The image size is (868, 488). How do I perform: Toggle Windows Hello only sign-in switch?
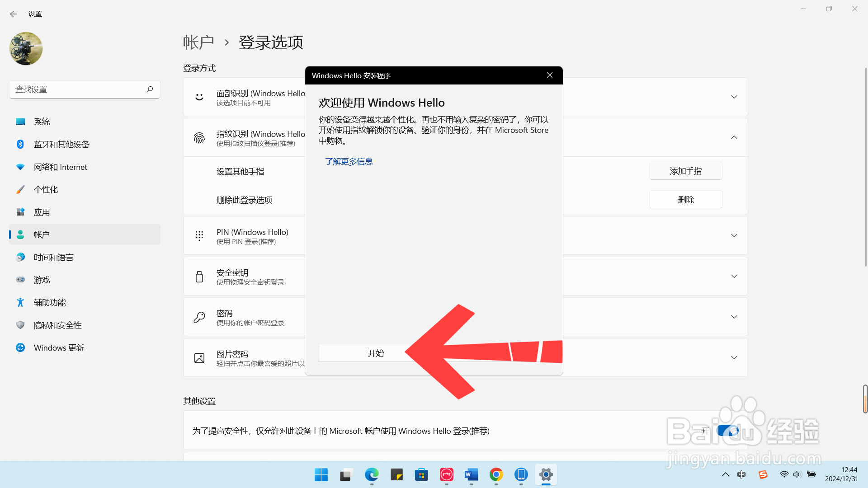728,431
